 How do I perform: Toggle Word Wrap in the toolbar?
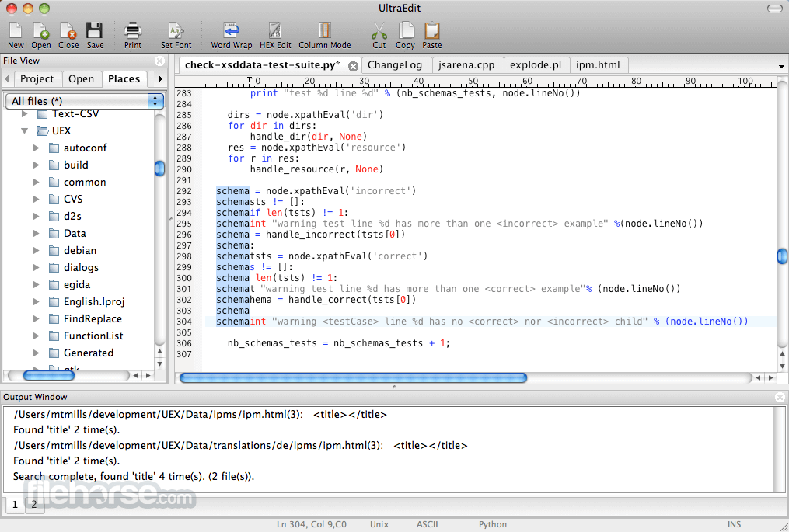click(x=232, y=35)
